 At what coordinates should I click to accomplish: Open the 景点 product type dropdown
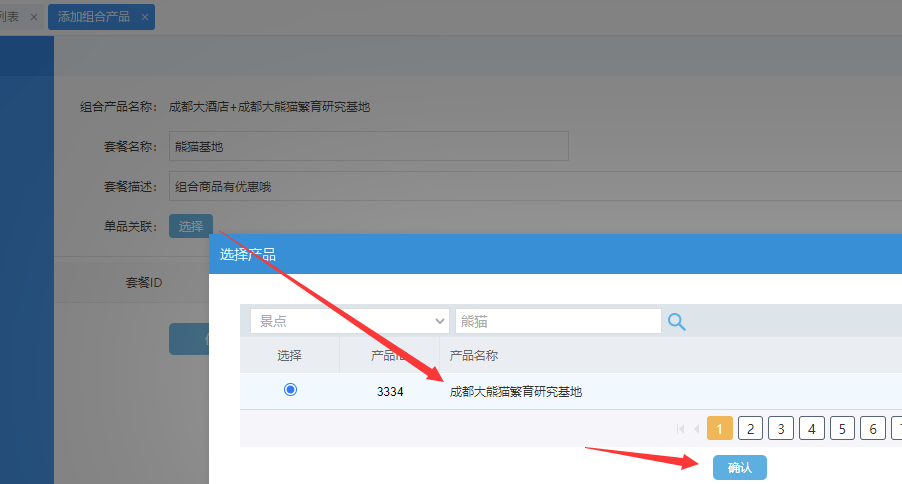point(349,321)
